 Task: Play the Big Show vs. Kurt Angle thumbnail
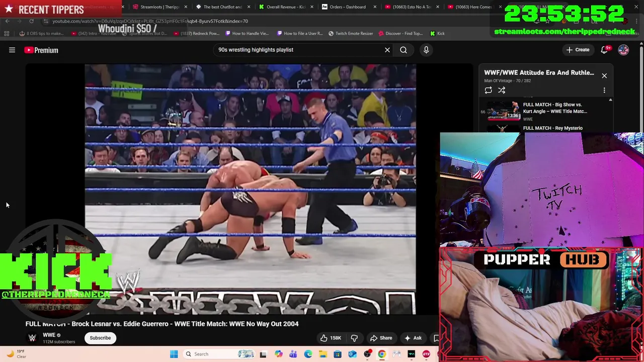pyautogui.click(x=504, y=111)
